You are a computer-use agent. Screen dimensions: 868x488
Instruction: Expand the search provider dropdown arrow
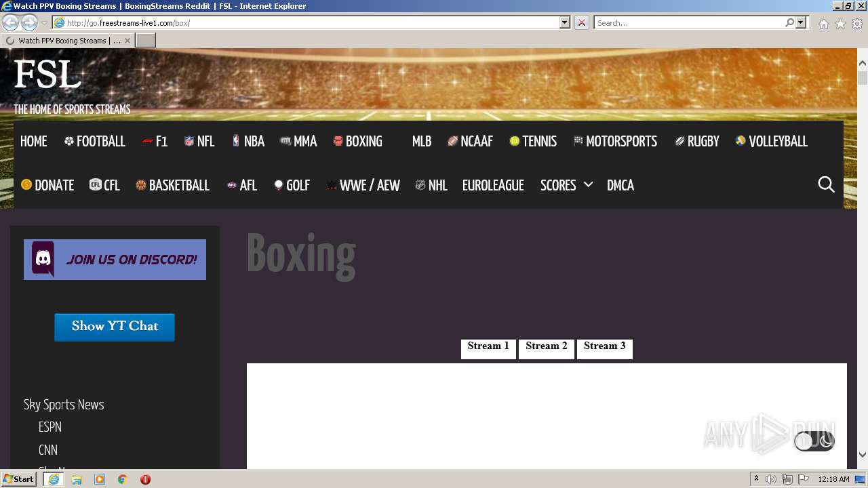click(801, 22)
